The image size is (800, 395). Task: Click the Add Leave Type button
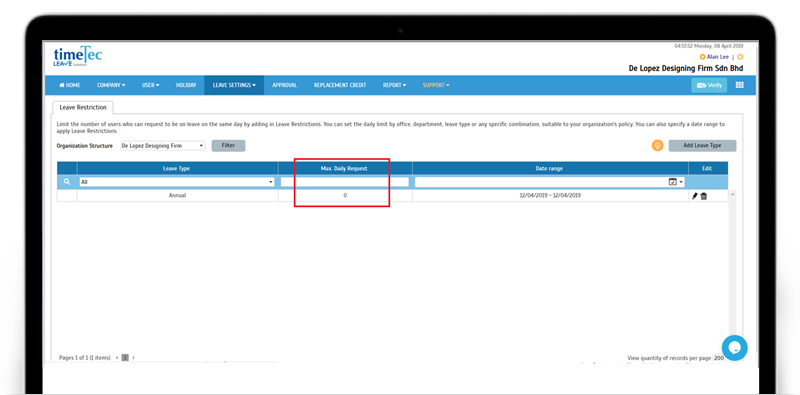[702, 145]
